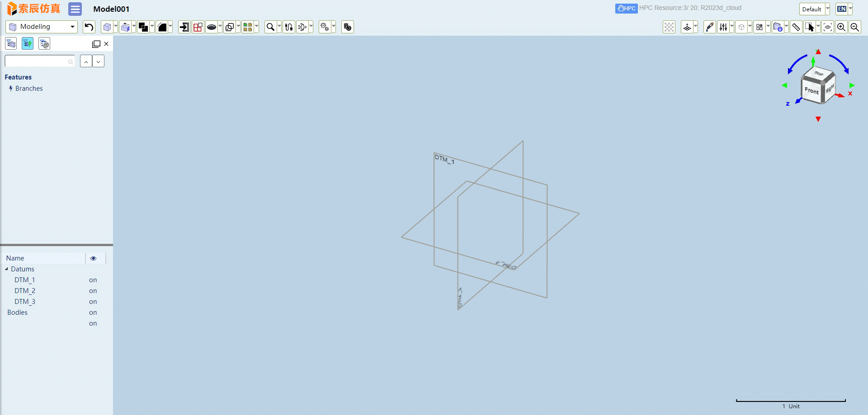Click the undo arrow button
868x415 pixels.
89,27
